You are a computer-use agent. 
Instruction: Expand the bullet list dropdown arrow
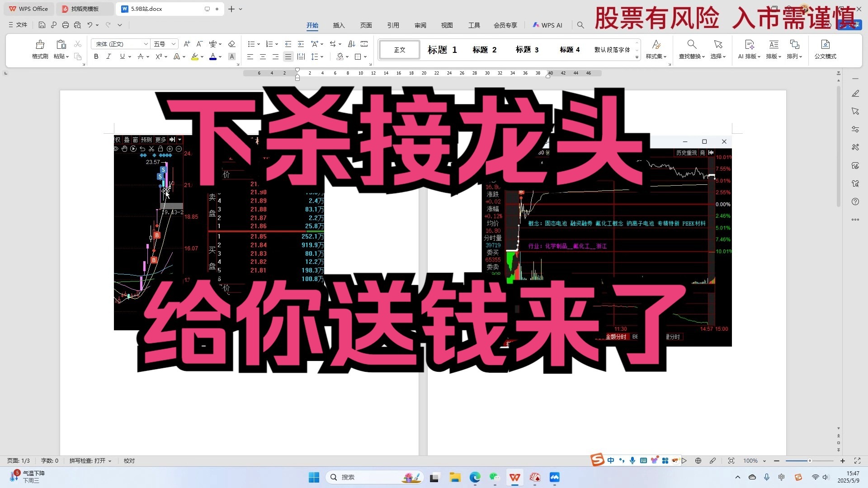click(x=259, y=44)
